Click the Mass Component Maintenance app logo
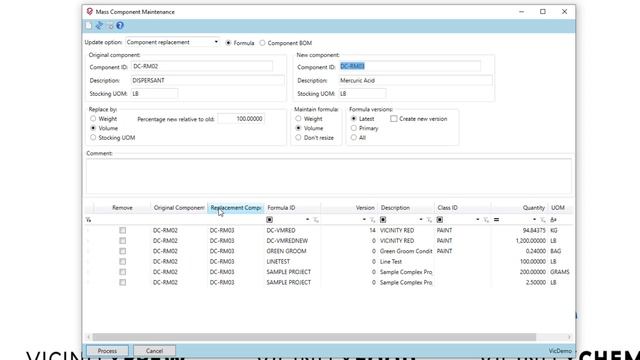640x360 pixels. (x=89, y=11)
